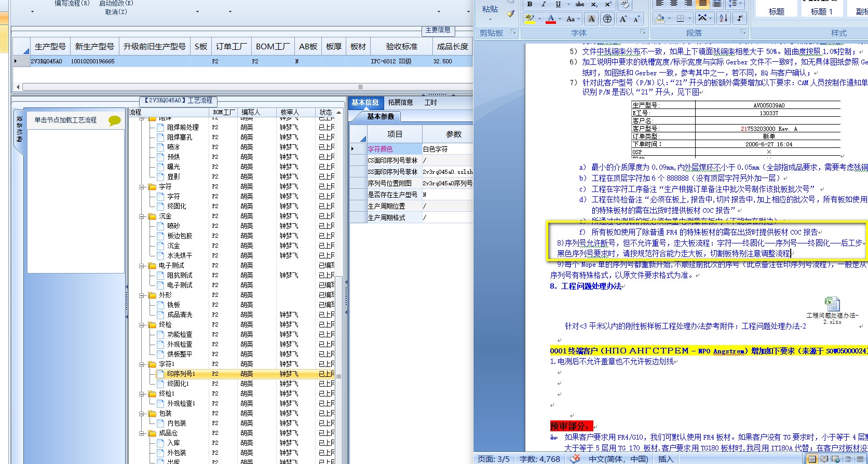Apply yellow text highlight color
The image size is (868, 464).
530,19
